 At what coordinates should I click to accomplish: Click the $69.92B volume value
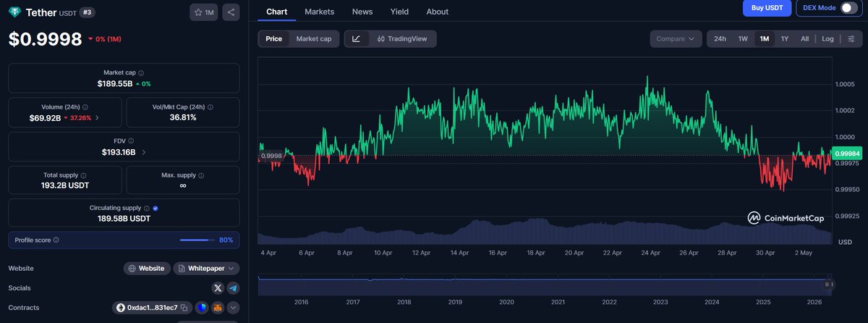pyautogui.click(x=45, y=117)
